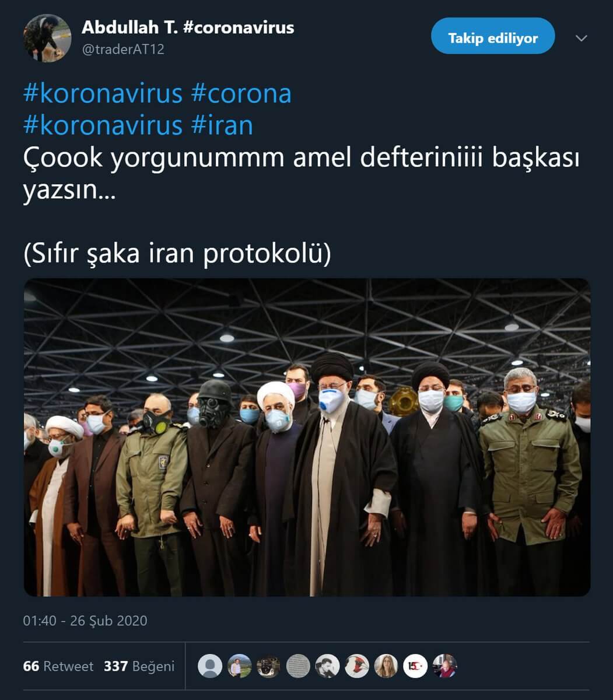The height and width of the screenshot is (700, 613).
Task: Open liker avatar of man standing outdoors
Action: (239, 666)
